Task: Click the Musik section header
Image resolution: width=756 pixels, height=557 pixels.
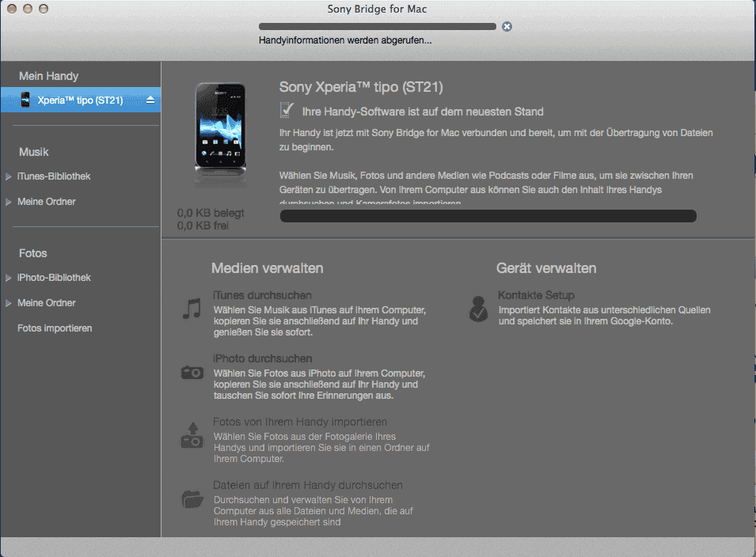Action: point(34,152)
